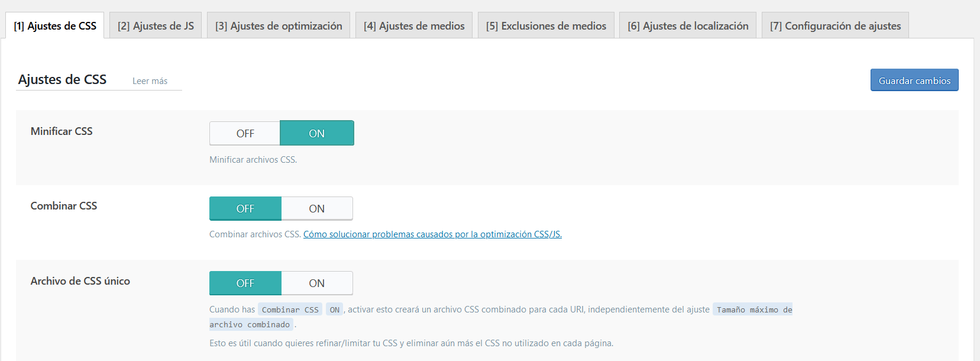Enable Combinar CSS with ON
This screenshot has height=361, width=980.
coord(316,208)
